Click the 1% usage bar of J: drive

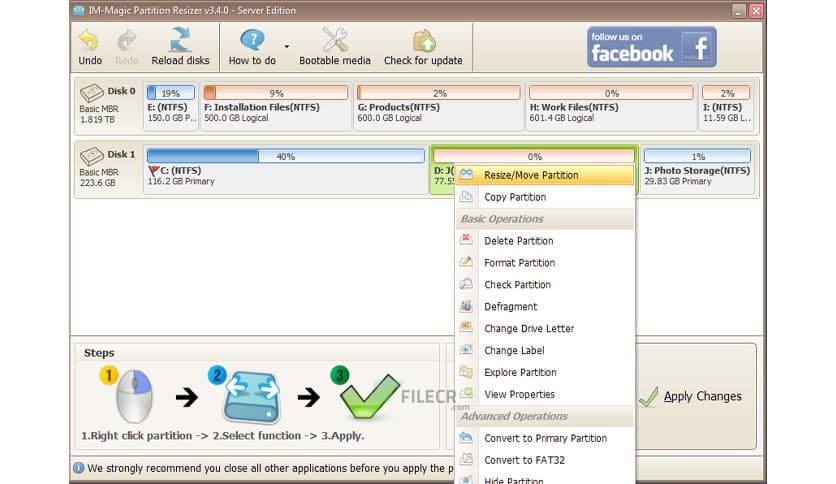click(x=697, y=156)
